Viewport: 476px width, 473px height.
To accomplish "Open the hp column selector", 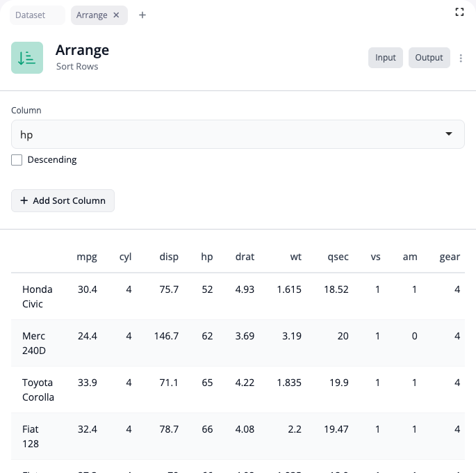I will [229, 134].
